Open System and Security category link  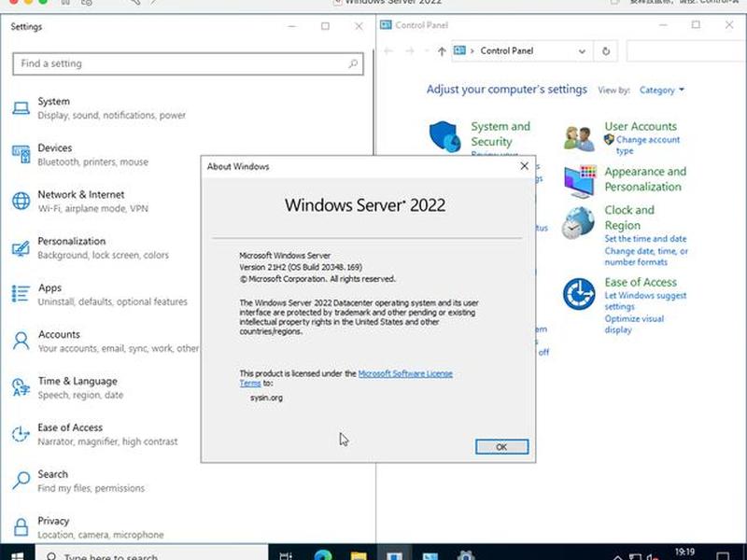tap(500, 133)
